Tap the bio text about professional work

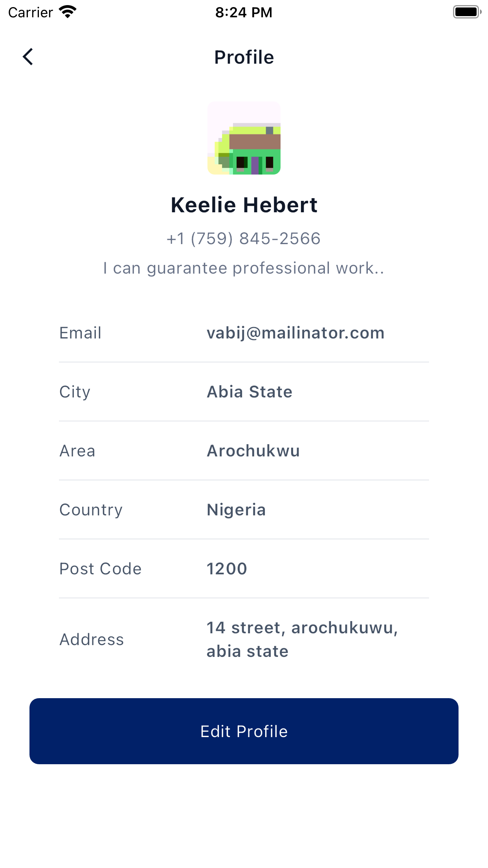click(x=244, y=268)
